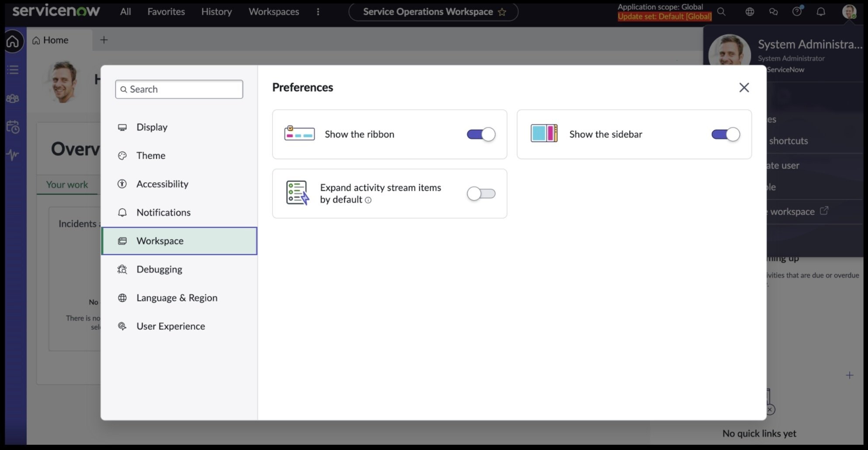Open the globe scope selector icon

point(750,12)
